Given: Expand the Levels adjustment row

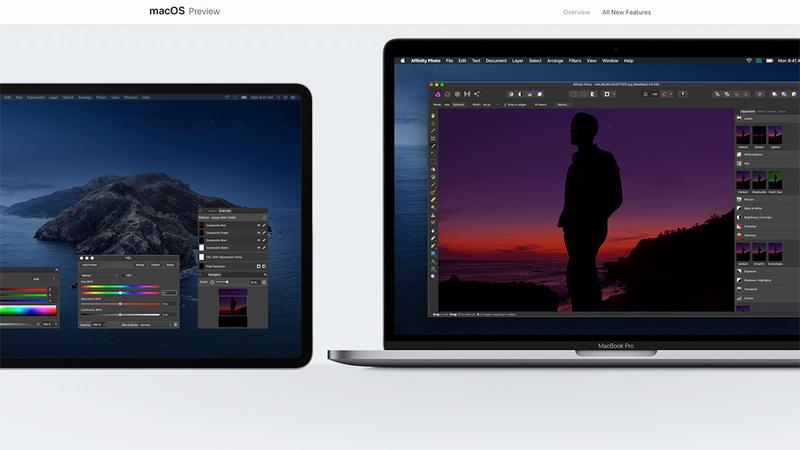Looking at the screenshot, I should [768, 118].
